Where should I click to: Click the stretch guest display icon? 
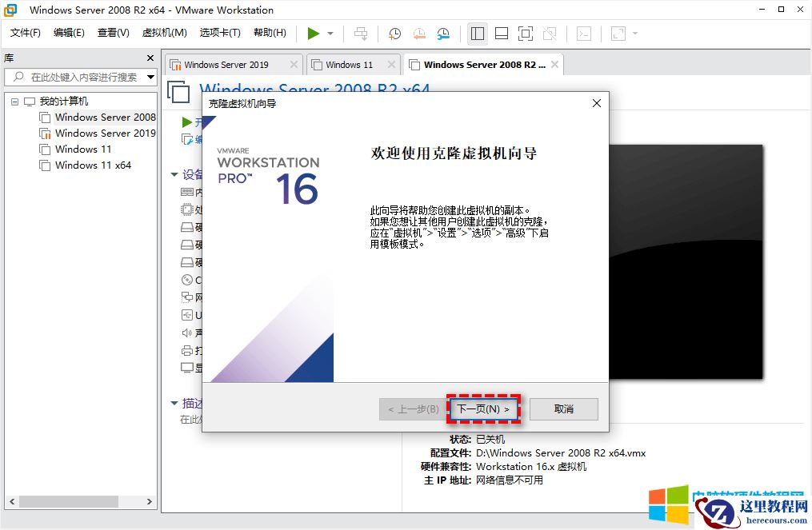tap(618, 34)
